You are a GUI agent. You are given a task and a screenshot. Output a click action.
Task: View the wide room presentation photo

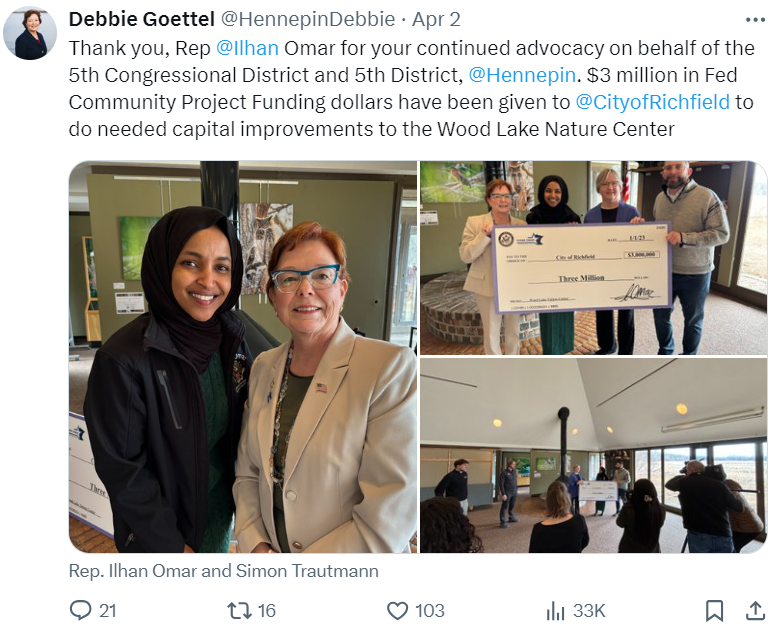point(593,456)
